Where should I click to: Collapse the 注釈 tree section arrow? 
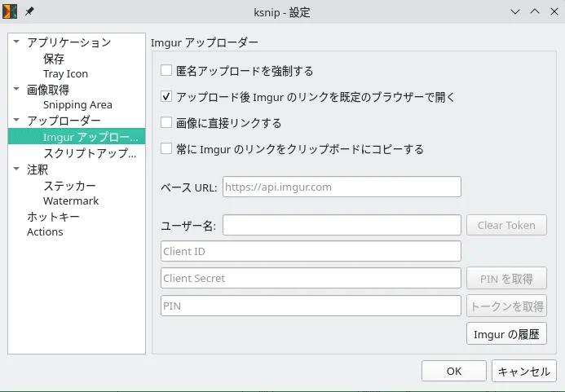[16, 170]
